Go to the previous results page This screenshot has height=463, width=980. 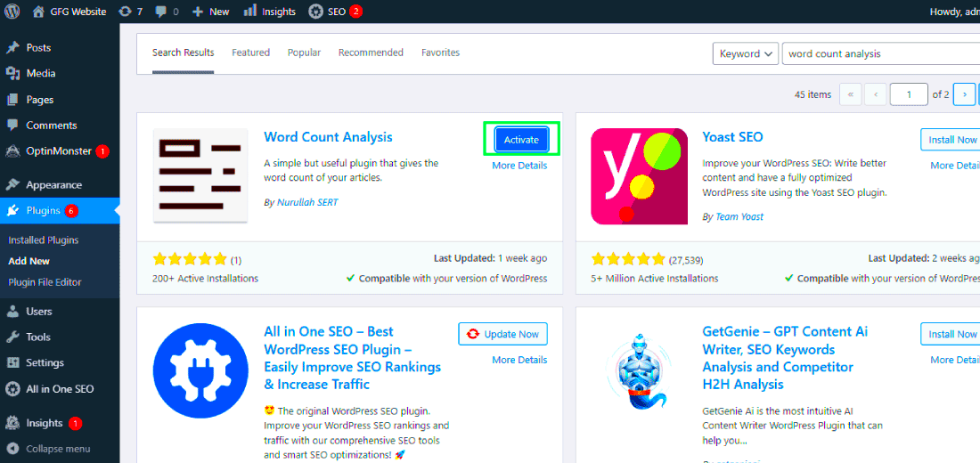coord(876,94)
